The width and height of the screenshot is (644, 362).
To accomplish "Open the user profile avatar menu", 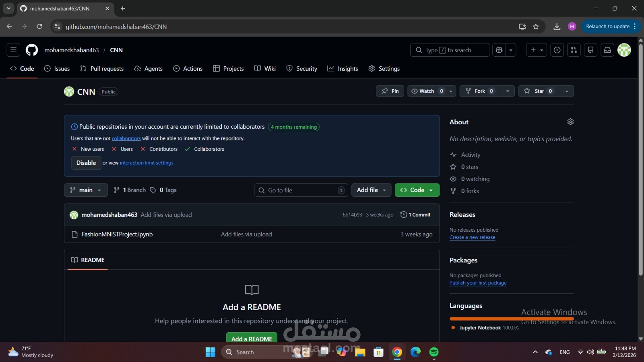I will [624, 50].
